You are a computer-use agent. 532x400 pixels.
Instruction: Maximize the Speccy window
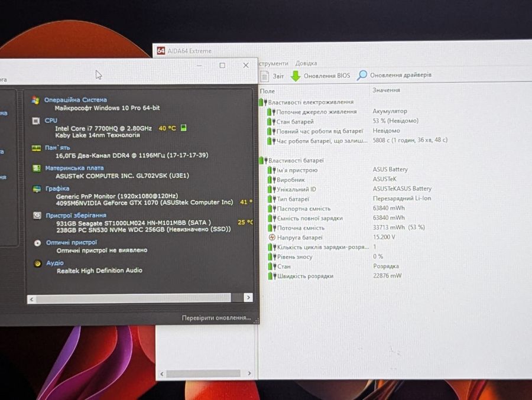point(222,66)
